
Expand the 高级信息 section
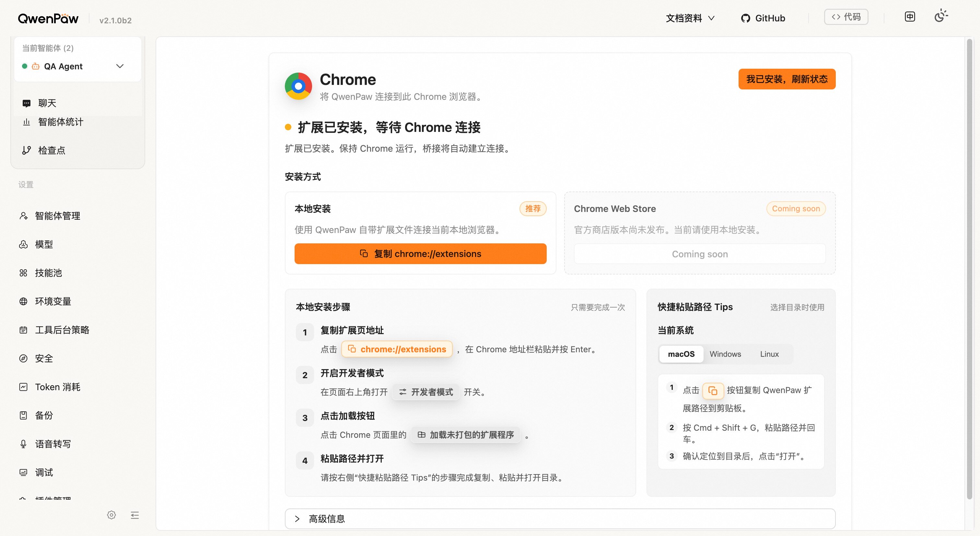(x=560, y=519)
